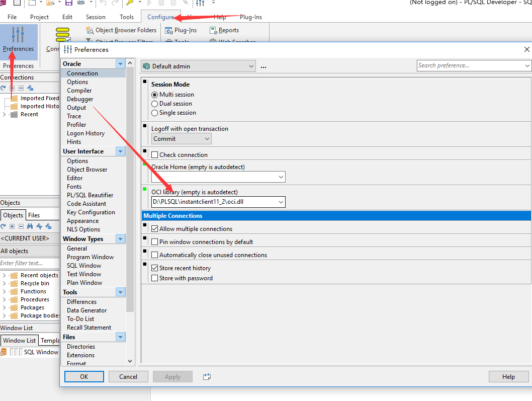The image size is (532, 401).
Task: Click the yellow key Log on icon
Action: [x=129, y=4]
